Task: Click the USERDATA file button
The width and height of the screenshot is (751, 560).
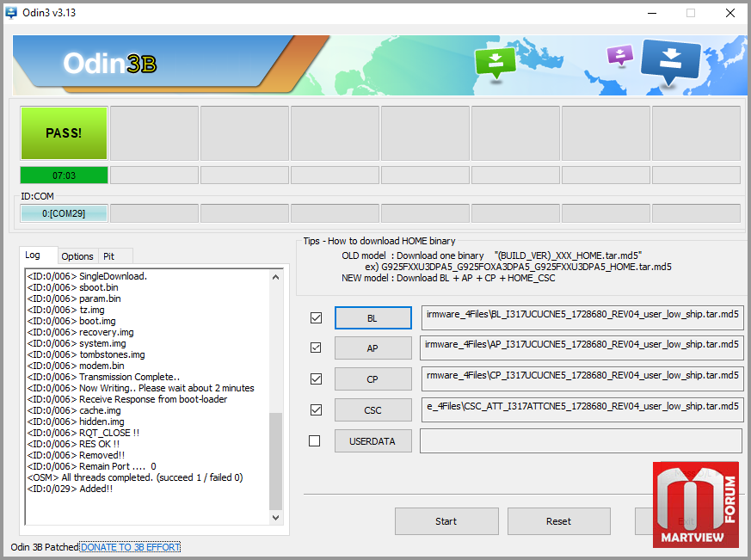Action: pyautogui.click(x=372, y=441)
